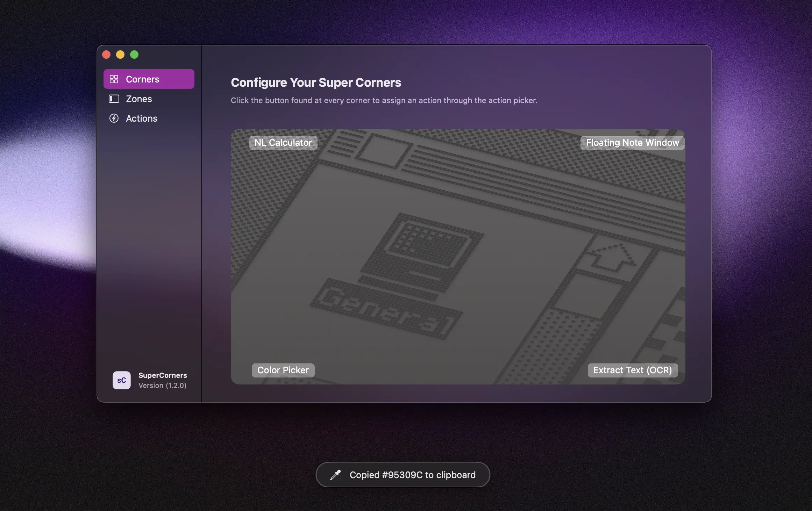The width and height of the screenshot is (812, 511).
Task: Minimize the window with yellow button
Action: [x=120, y=55]
